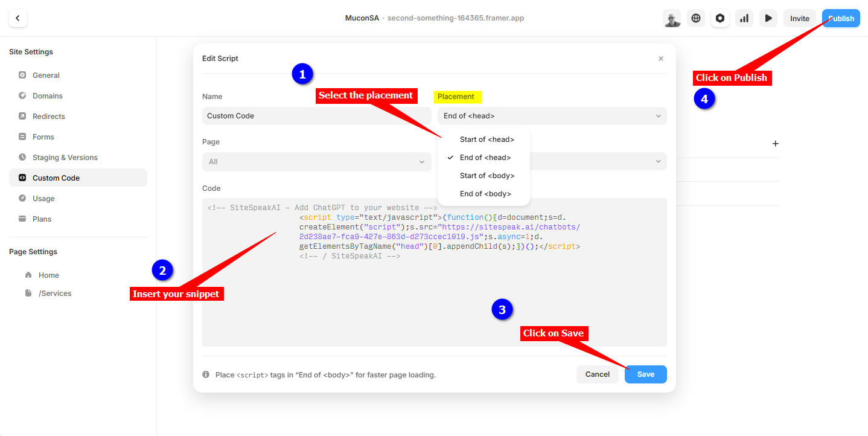
Task: Click the Name field with Custom Code
Action: pyautogui.click(x=317, y=116)
